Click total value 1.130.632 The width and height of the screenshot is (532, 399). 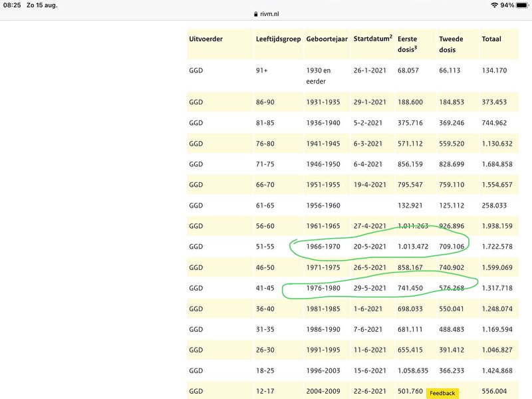[x=497, y=144]
